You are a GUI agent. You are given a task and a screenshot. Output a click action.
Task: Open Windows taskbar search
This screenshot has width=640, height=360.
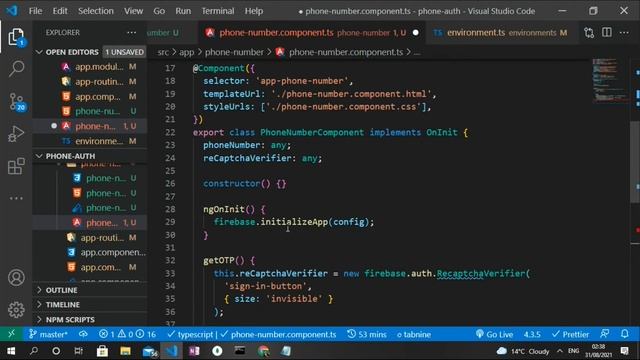click(34, 351)
